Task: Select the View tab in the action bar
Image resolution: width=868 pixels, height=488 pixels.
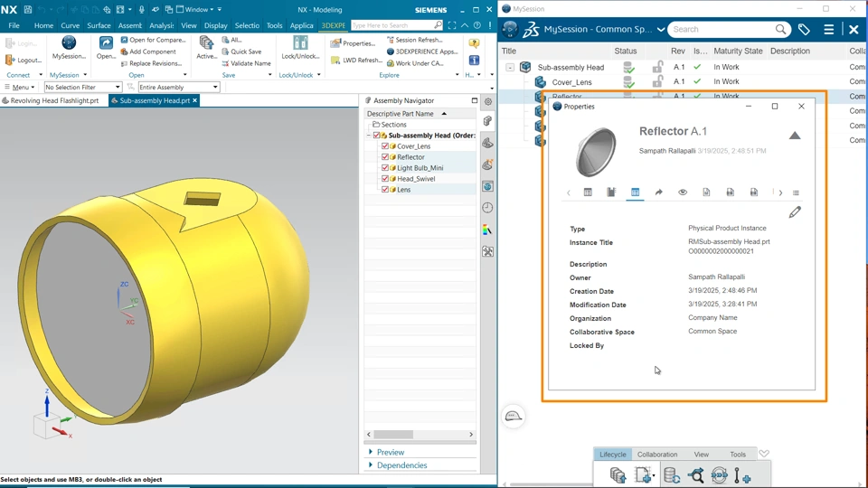Action: [x=702, y=455]
